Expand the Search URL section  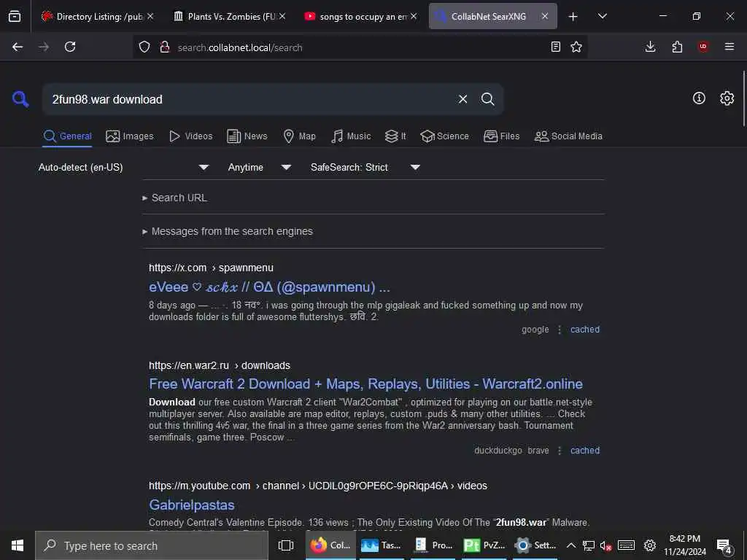point(175,198)
